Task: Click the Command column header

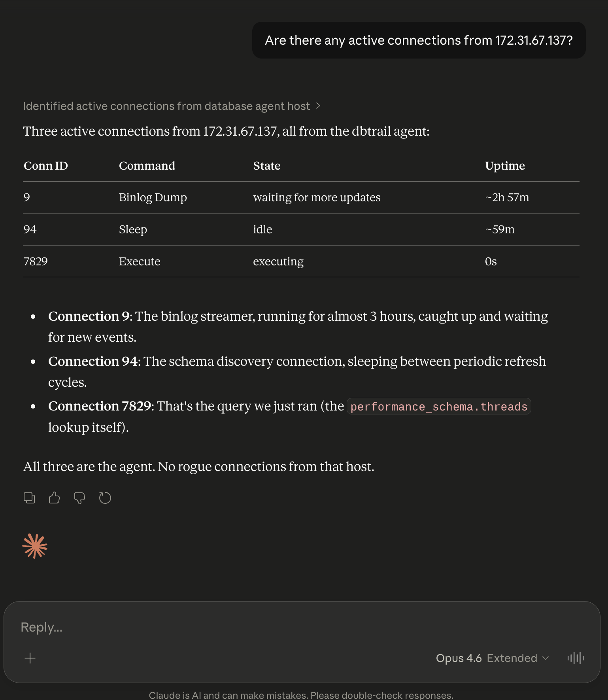Action: [x=147, y=166]
